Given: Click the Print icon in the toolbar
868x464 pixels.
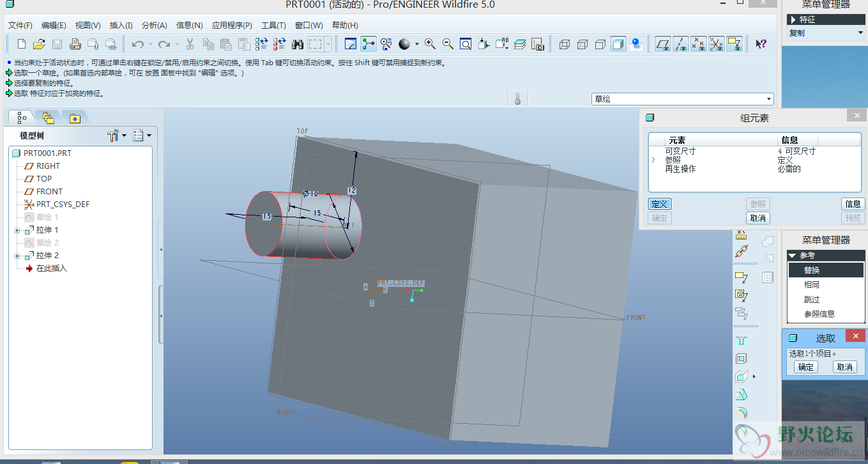Looking at the screenshot, I should 75,44.
